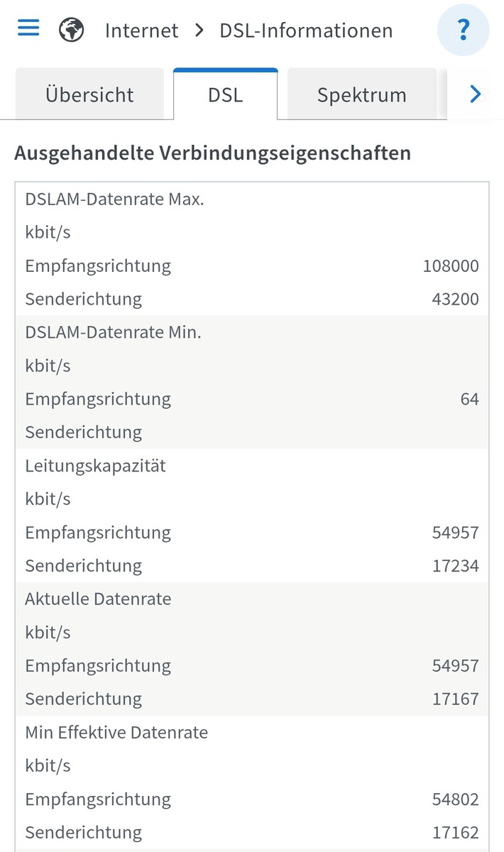Screen dimensions: 504x852
Task: Click the Leitungskapazität row label
Action: click(x=95, y=466)
